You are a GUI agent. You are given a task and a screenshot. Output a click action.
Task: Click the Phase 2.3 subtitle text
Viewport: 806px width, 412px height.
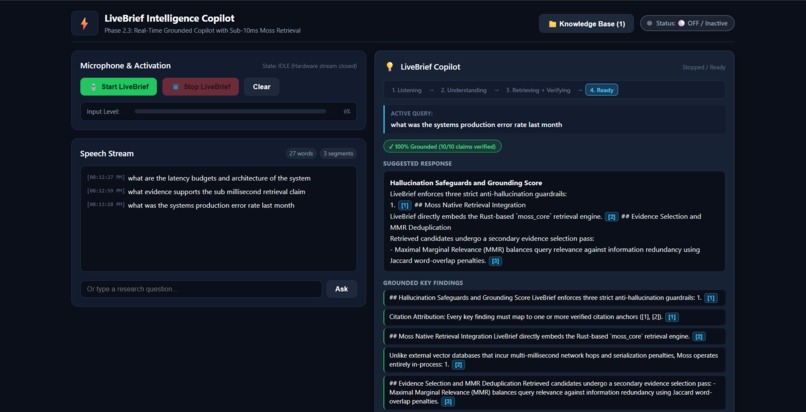tap(203, 31)
